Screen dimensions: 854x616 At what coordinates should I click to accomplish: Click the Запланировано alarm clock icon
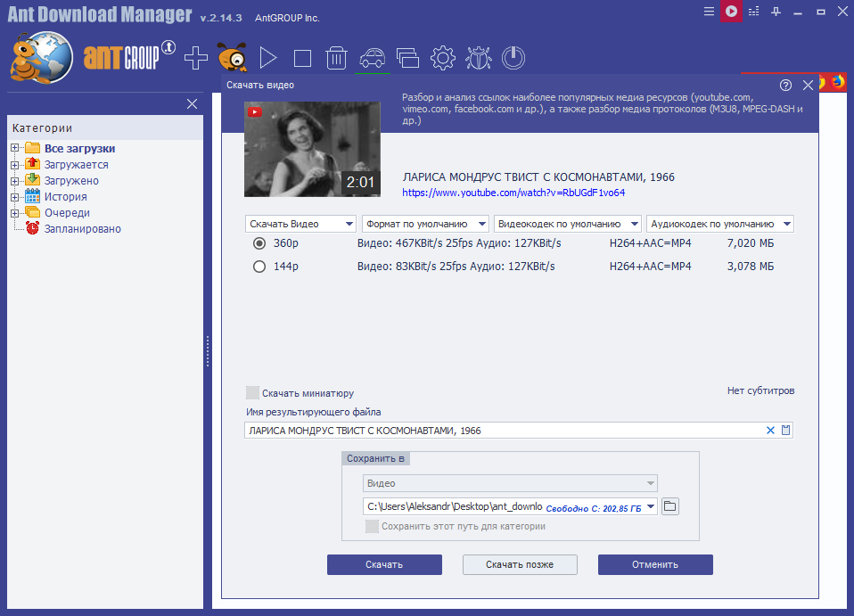(x=33, y=228)
